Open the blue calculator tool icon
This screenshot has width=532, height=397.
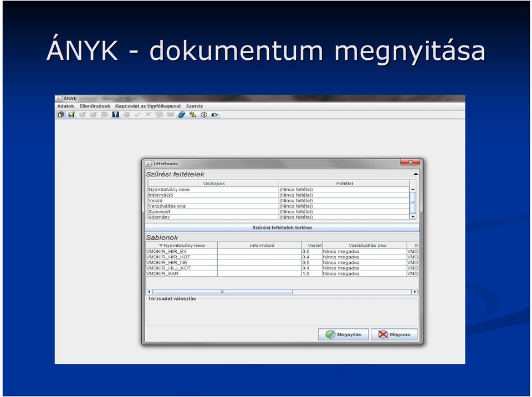(x=182, y=115)
